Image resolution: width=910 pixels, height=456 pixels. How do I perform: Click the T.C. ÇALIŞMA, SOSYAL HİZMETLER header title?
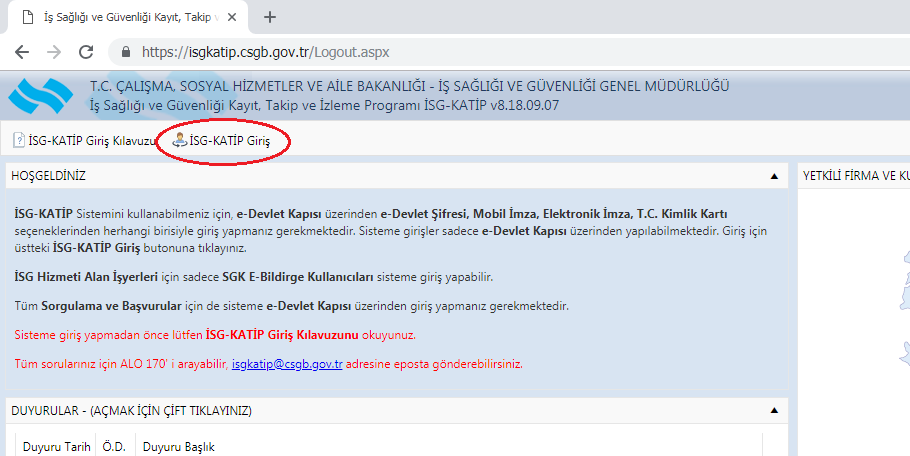pos(409,86)
